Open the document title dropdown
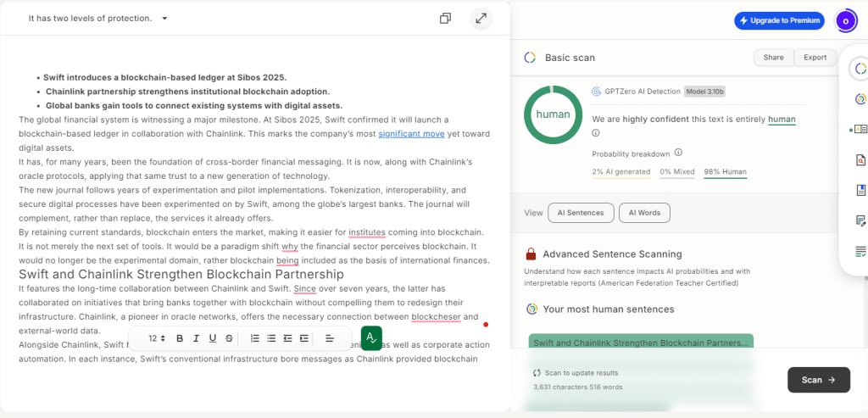This screenshot has height=418, width=868. pyautogui.click(x=164, y=18)
